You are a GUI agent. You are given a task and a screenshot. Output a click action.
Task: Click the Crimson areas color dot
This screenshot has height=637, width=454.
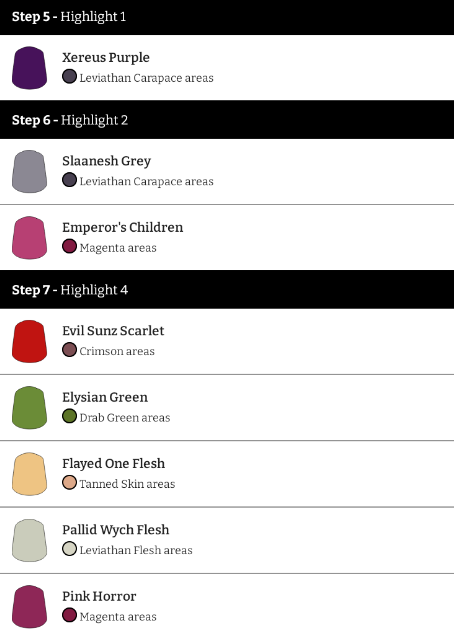point(69,350)
